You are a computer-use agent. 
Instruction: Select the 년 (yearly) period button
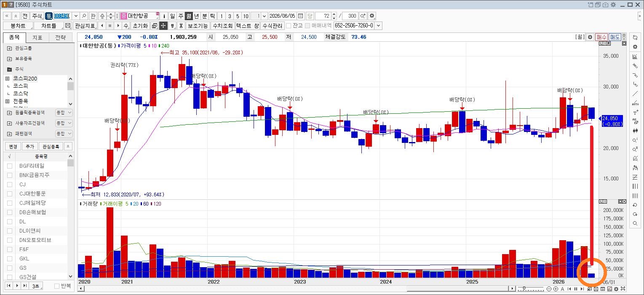click(197, 16)
